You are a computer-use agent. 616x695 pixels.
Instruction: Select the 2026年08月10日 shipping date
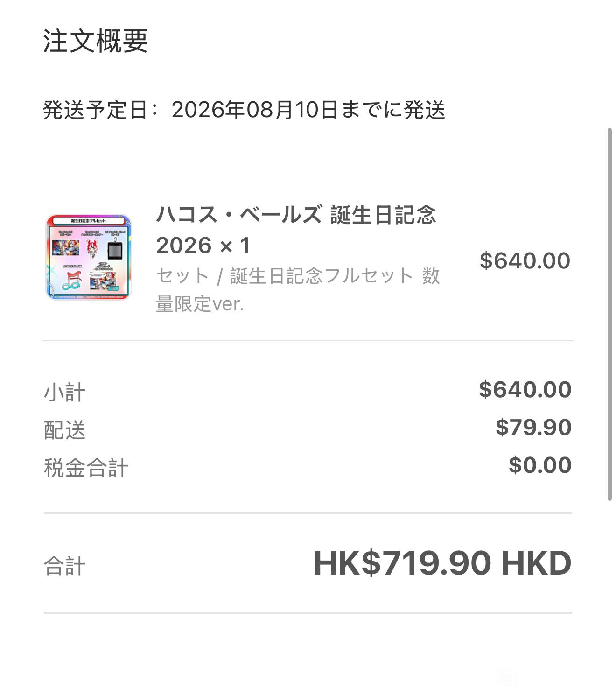(x=254, y=110)
